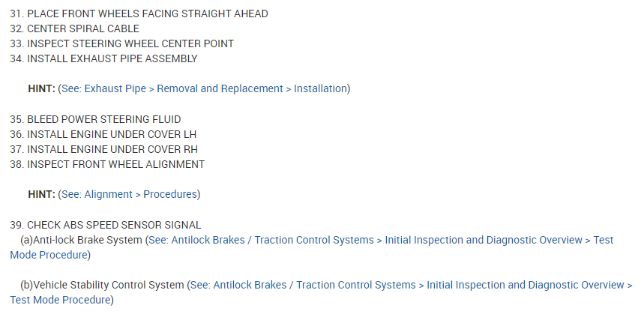Open the 'Alignment > Procedures' link
This screenshot has height=317, width=644.
point(130,194)
